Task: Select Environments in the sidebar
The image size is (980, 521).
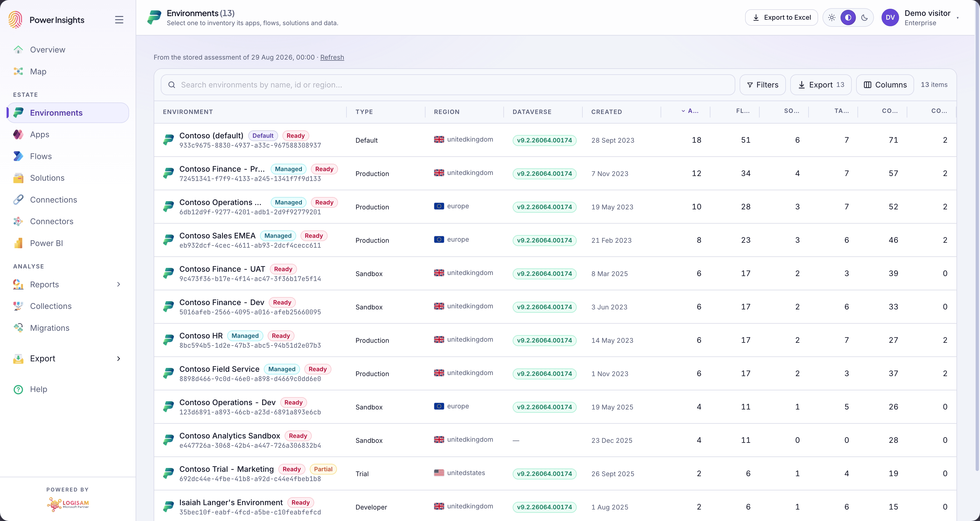Action: tap(68, 113)
